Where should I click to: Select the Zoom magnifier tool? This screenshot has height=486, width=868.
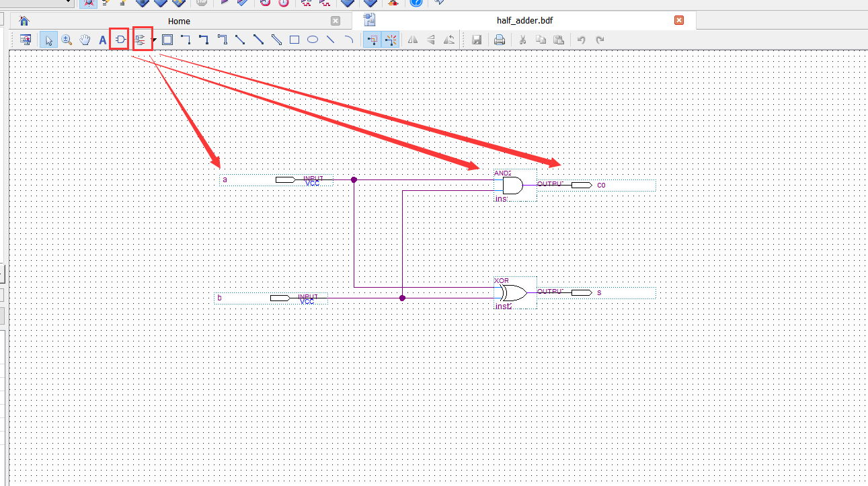coord(67,40)
